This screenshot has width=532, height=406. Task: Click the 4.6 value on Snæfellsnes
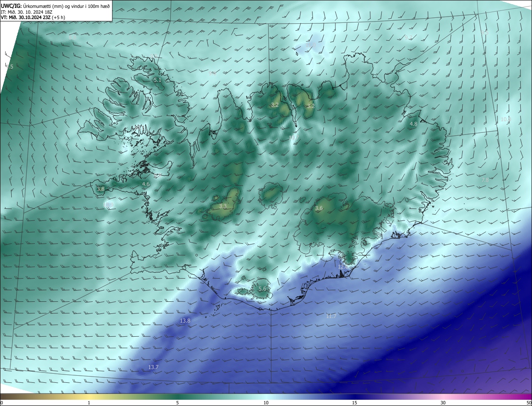[x=146, y=184]
